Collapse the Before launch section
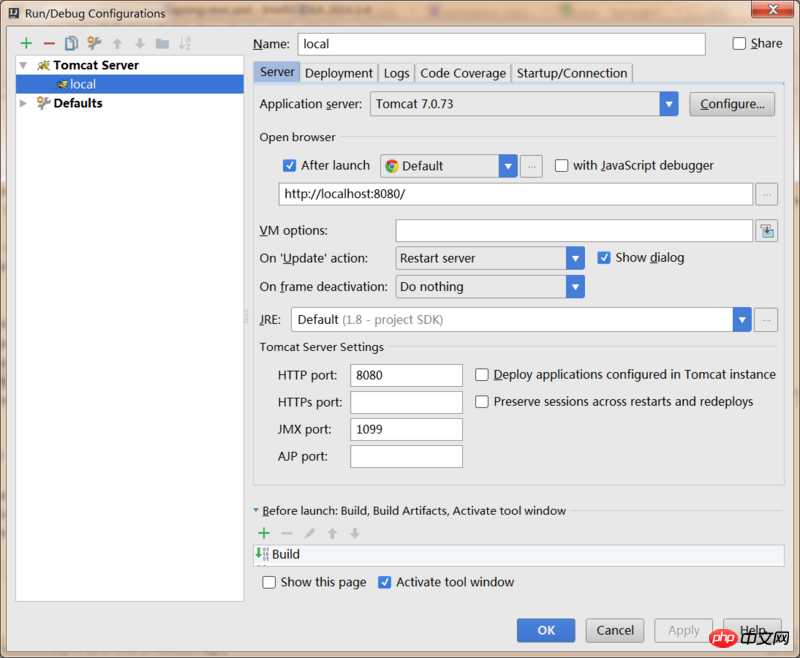800x658 pixels. pos(256,510)
